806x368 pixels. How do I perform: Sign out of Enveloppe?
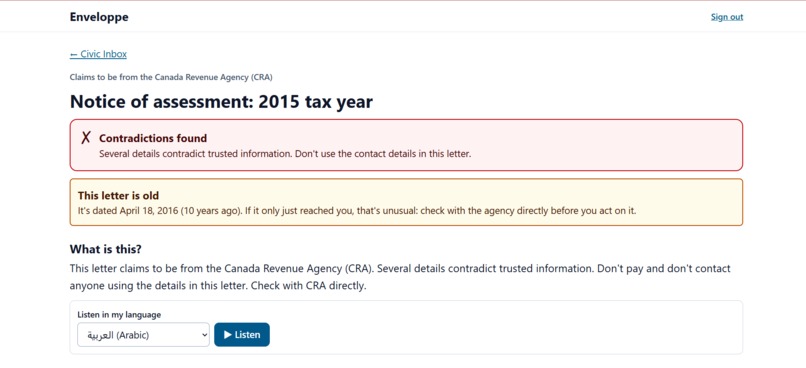click(x=727, y=17)
